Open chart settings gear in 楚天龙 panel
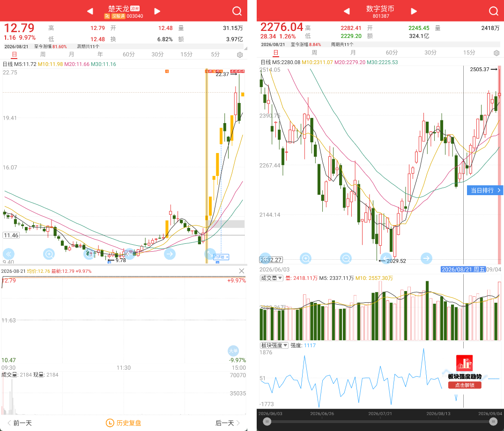This screenshot has width=504, height=431. 240,55
